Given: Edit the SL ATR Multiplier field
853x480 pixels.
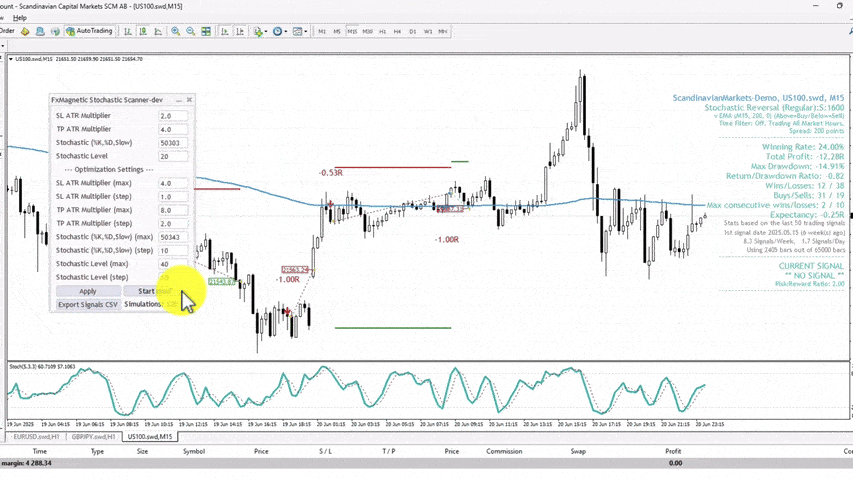Looking at the screenshot, I should click(173, 116).
